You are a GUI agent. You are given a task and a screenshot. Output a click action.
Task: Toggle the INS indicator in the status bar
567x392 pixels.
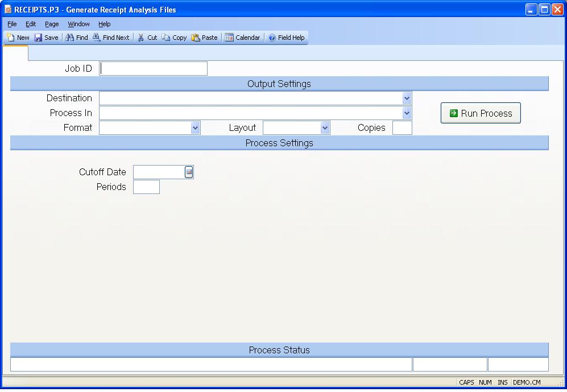click(502, 382)
